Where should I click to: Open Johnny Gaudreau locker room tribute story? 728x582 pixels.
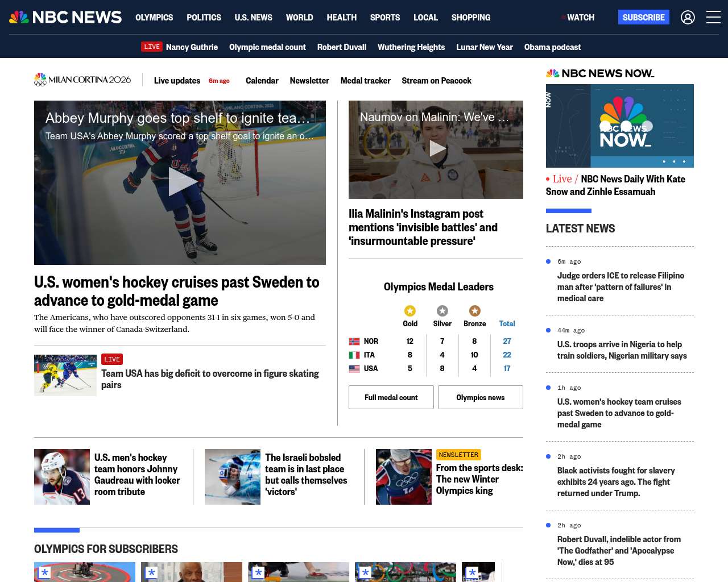coord(137,475)
